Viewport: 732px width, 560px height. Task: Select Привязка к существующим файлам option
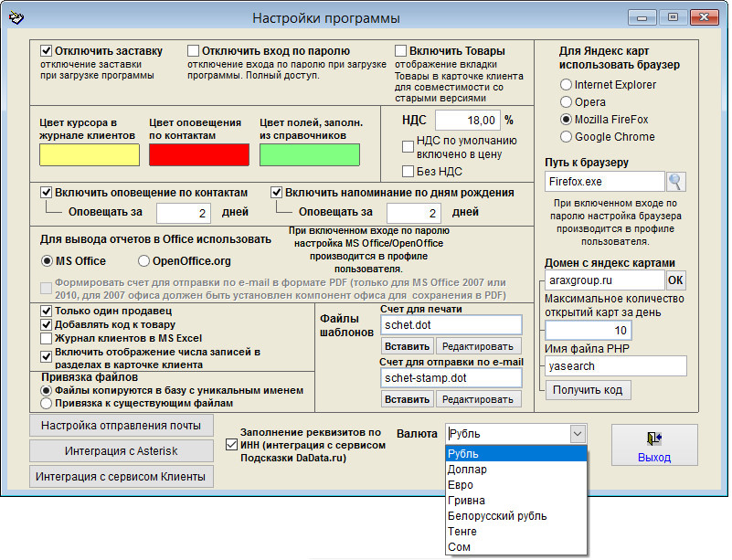pos(46,403)
